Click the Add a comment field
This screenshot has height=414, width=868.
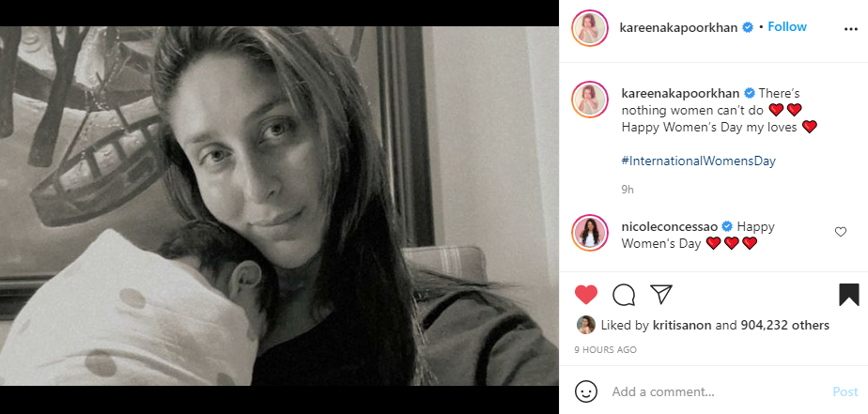point(717,391)
